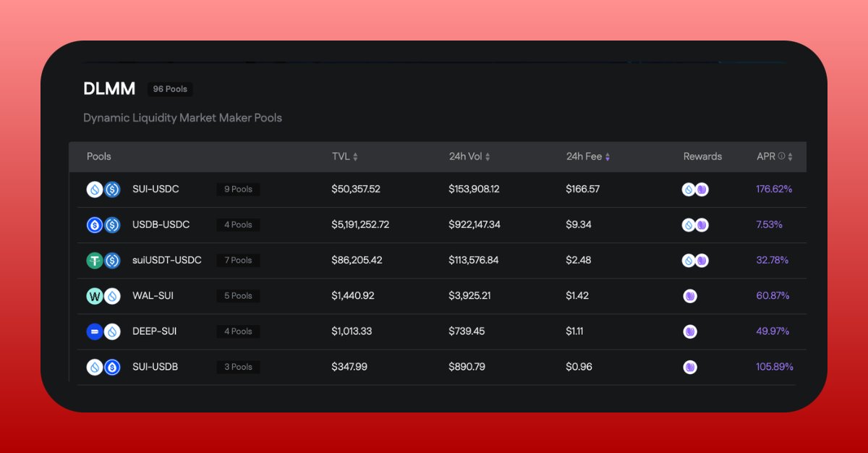
Task: Sort by 24h Fee column arrows
Action: (608, 157)
